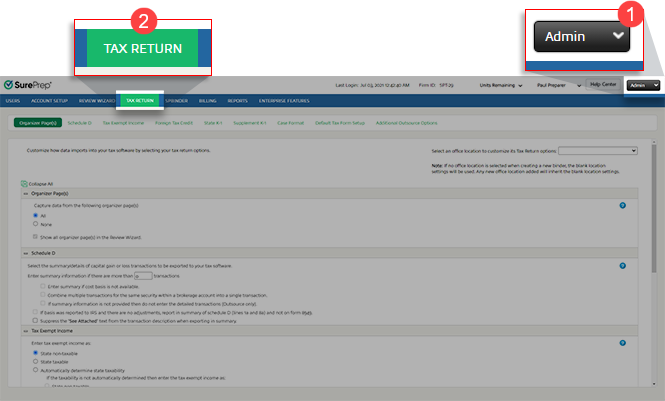This screenshot has height=401, width=665.
Task: Collapse the Organizer Page(s) section header
Action: [x=330, y=193]
